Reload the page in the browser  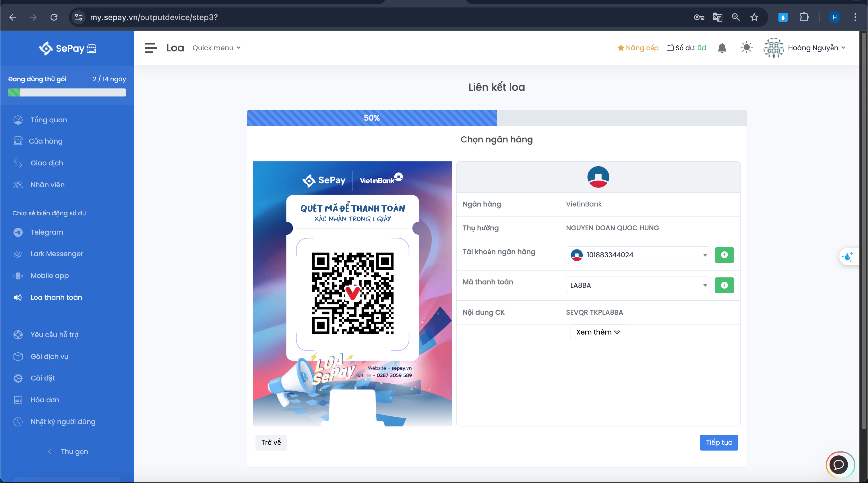coord(54,17)
